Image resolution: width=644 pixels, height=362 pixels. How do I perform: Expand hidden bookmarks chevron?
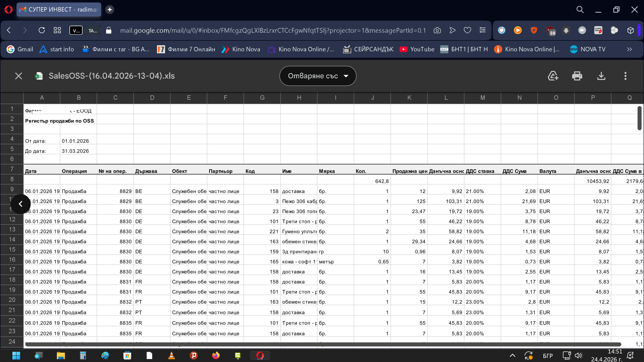pyautogui.click(x=629, y=49)
